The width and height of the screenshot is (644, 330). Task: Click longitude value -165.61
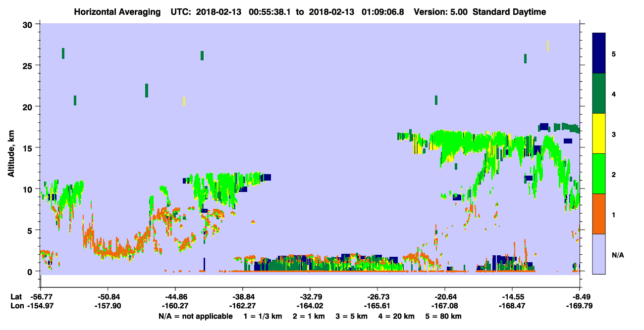377,306
